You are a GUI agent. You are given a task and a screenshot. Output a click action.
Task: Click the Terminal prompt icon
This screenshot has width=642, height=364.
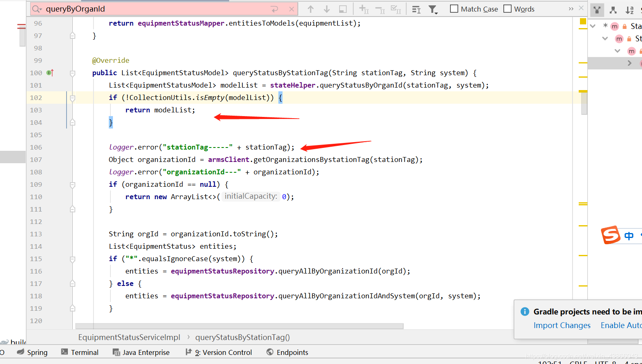pyautogui.click(x=64, y=352)
